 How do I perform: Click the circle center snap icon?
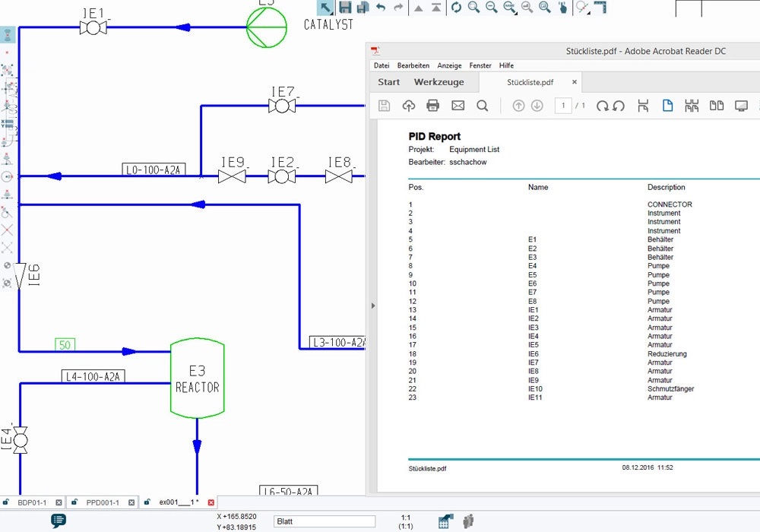(x=8, y=177)
